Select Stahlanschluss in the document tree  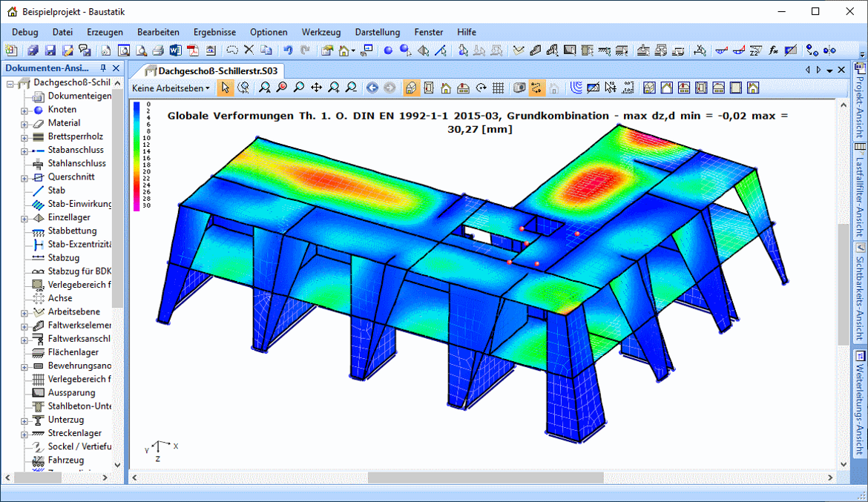(x=76, y=163)
